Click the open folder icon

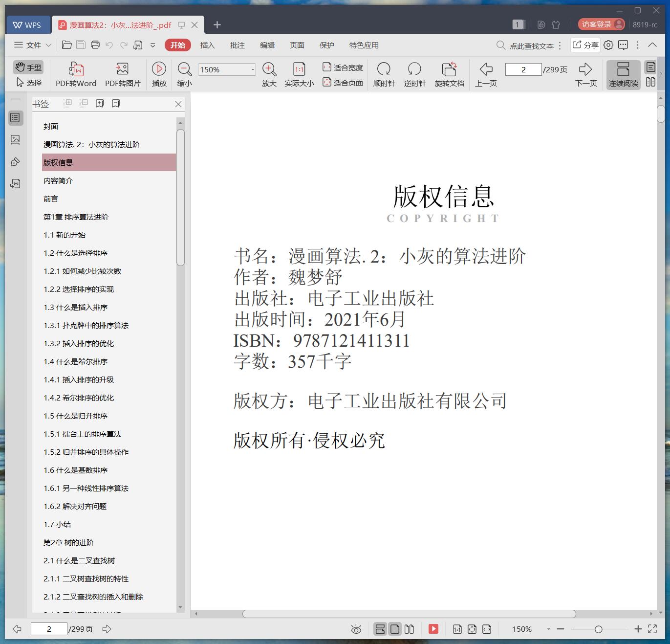pos(67,45)
